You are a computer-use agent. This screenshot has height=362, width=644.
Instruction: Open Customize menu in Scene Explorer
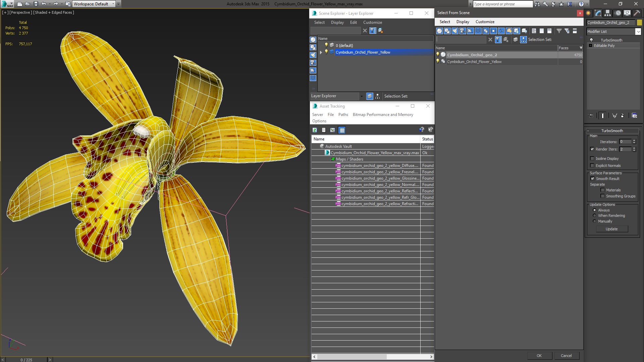point(372,22)
